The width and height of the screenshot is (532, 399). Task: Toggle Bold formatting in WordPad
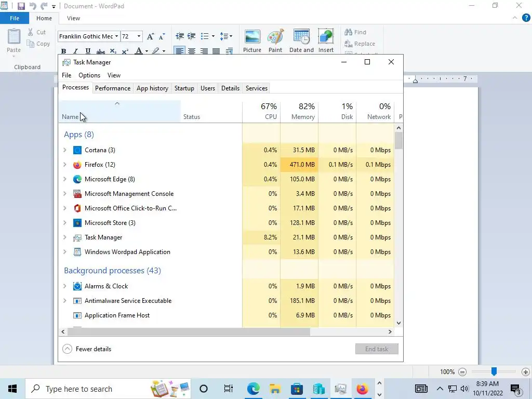point(63,51)
